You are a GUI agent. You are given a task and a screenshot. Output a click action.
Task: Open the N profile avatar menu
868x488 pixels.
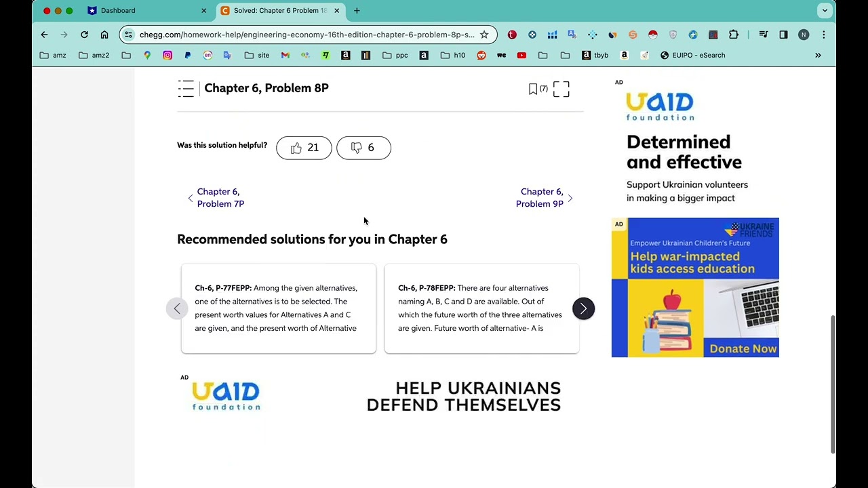(x=804, y=35)
